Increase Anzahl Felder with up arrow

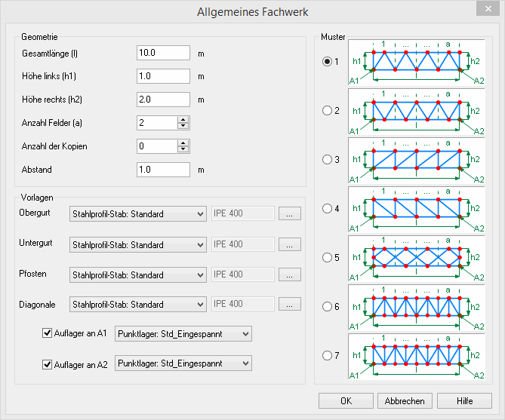[x=183, y=120]
